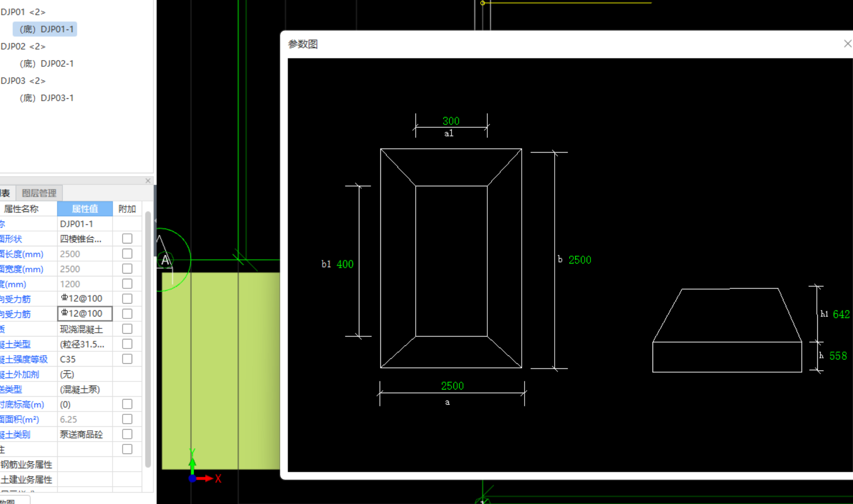The image size is (853, 504).
Task: Click the property panel vertical scrollbar
Action: pos(148,339)
